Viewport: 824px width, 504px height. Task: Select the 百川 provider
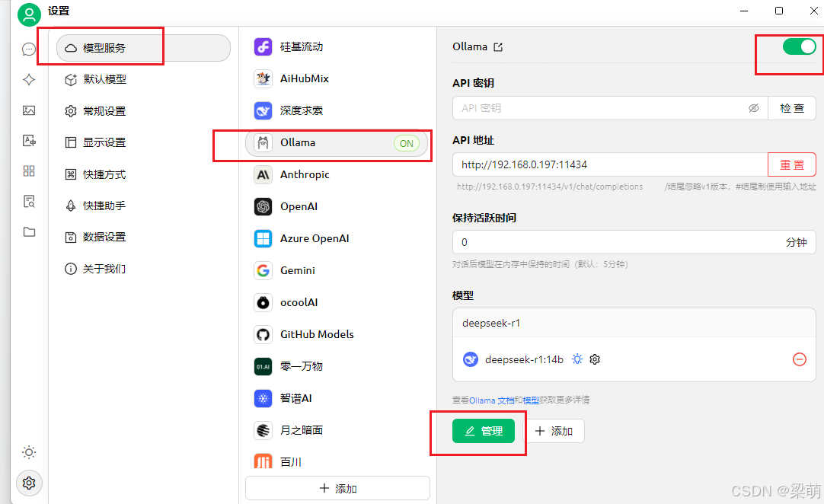pyautogui.click(x=337, y=461)
